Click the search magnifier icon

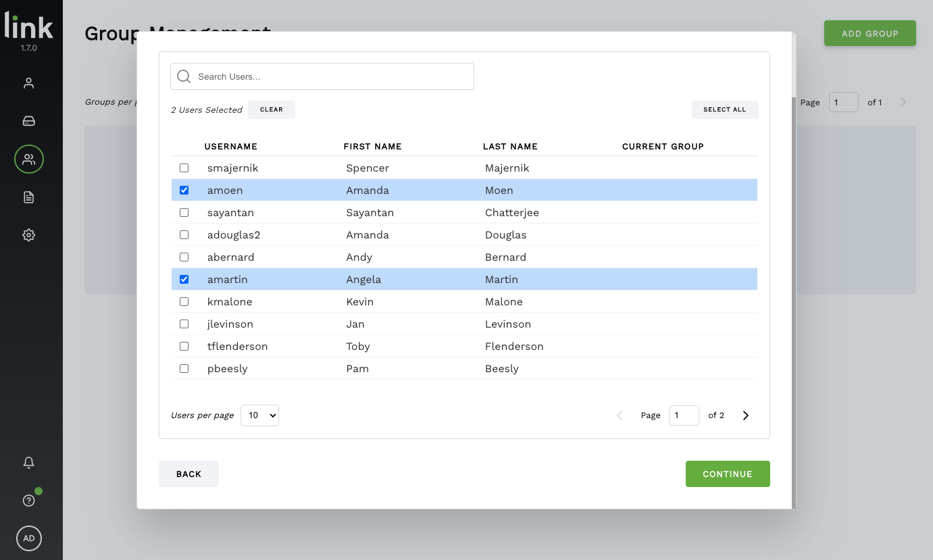click(x=184, y=76)
